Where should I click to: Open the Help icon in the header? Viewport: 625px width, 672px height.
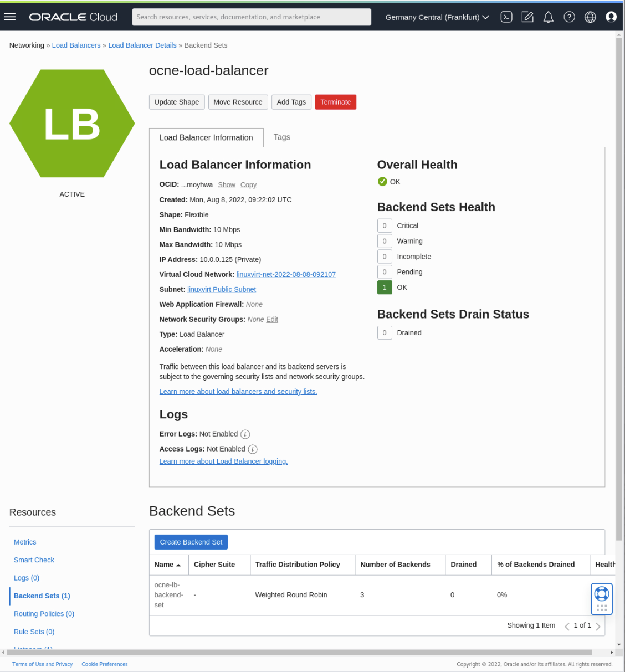point(569,17)
